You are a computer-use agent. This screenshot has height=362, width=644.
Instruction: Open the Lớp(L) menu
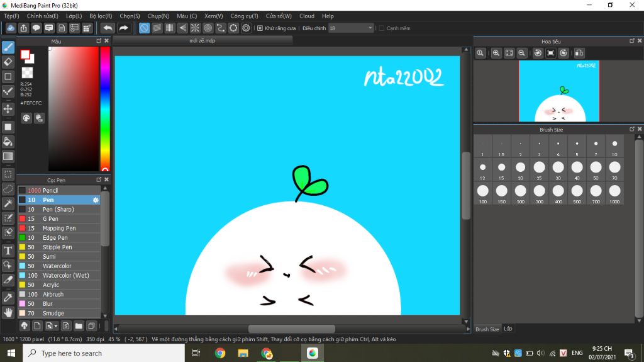(74, 16)
